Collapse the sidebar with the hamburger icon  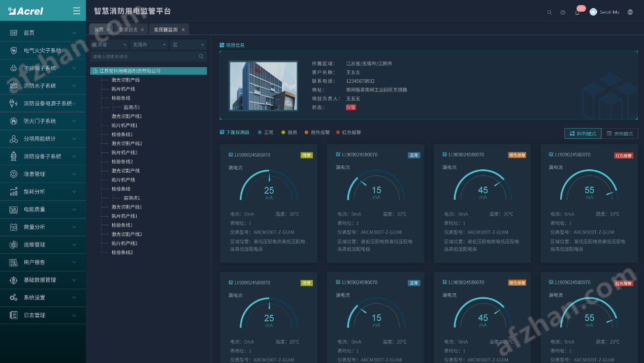point(77,11)
